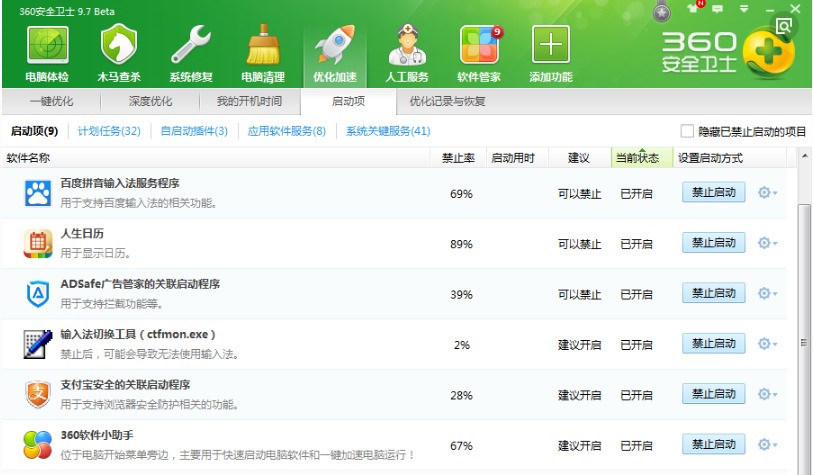Click 360软件小助手 colored balls icon
This screenshot has height=475, width=813.
click(x=38, y=444)
